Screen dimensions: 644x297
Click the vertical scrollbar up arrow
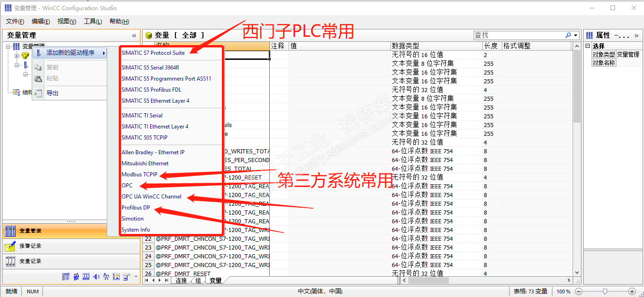pyautogui.click(x=577, y=46)
